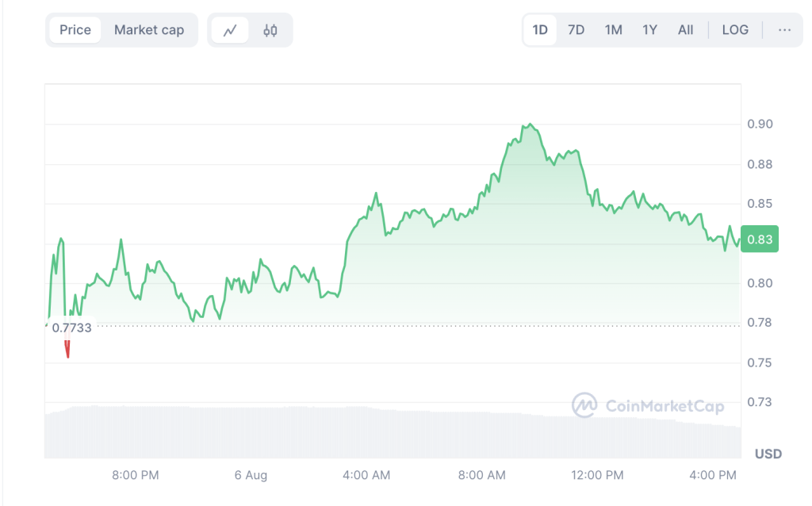This screenshot has height=506, width=812.
Task: Select the 7D time range
Action: 576,30
